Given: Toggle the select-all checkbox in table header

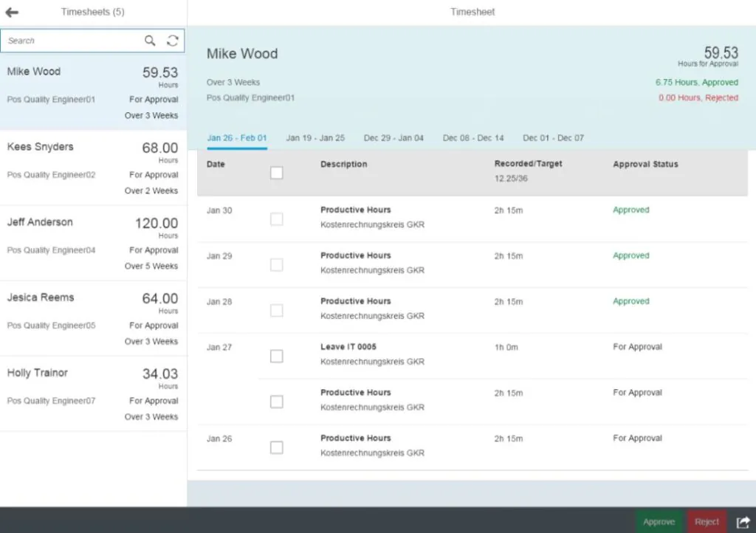Looking at the screenshot, I should (x=276, y=173).
